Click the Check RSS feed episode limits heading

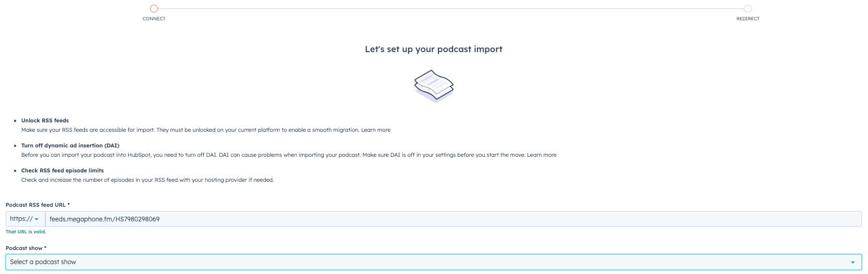[x=63, y=171]
